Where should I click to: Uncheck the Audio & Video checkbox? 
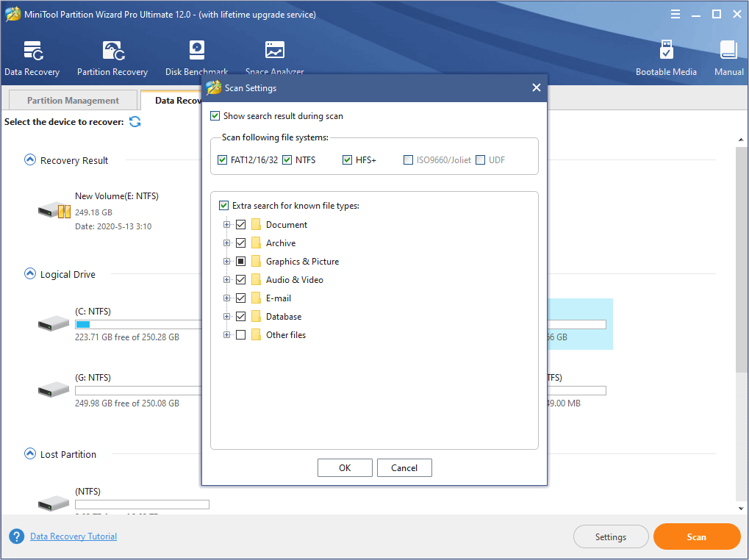[241, 280]
